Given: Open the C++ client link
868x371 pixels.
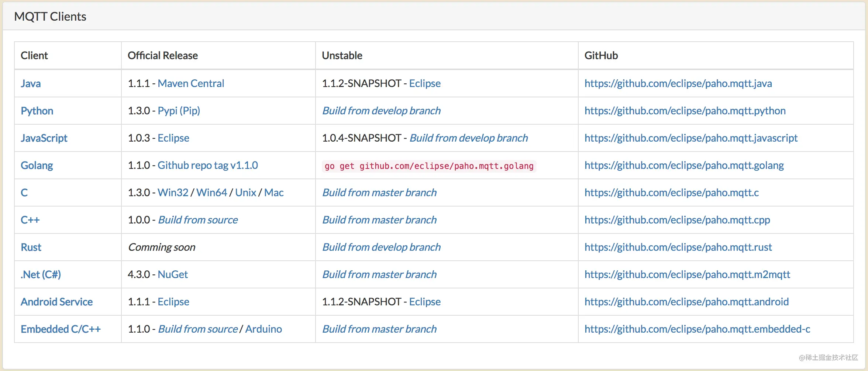Looking at the screenshot, I should coord(30,220).
